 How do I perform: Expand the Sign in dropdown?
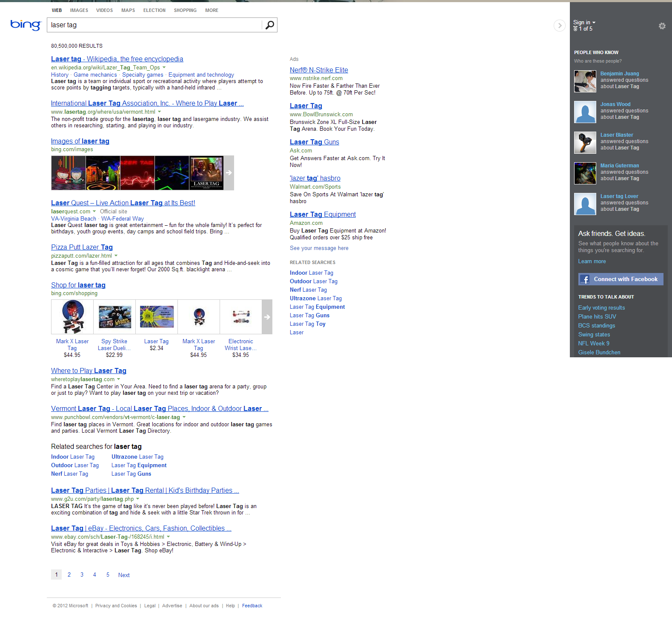584,22
